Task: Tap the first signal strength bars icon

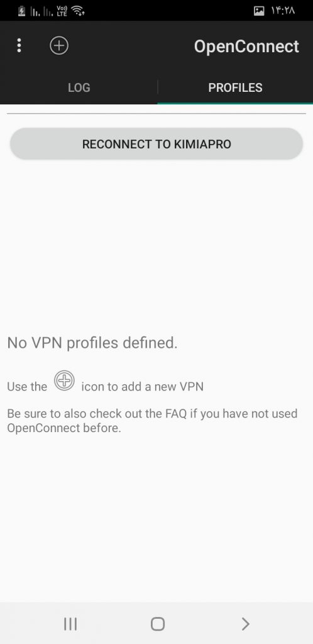Action: 35,11
